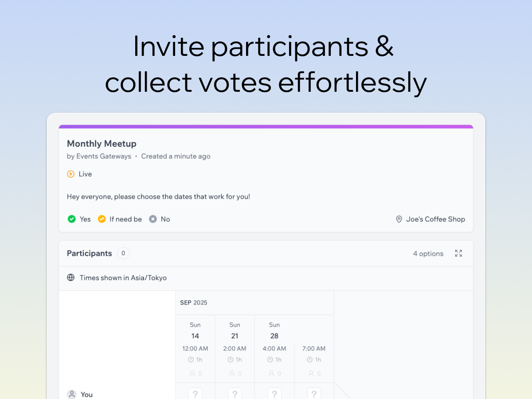This screenshot has height=399, width=532.
Task: Click the orange Live status icon
Action: [71, 174]
